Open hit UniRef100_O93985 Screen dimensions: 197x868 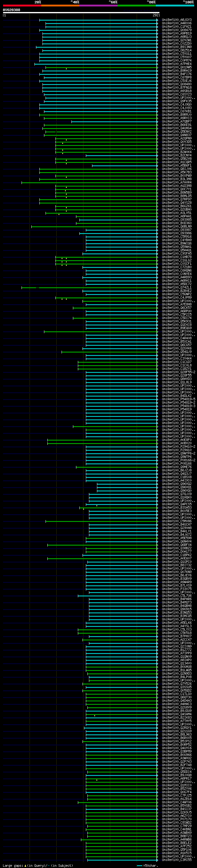177,220
